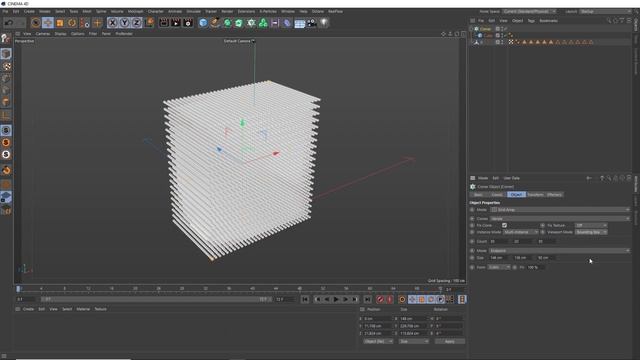Open Material Manager Create menu
This screenshot has height=360, width=640.
point(28,309)
